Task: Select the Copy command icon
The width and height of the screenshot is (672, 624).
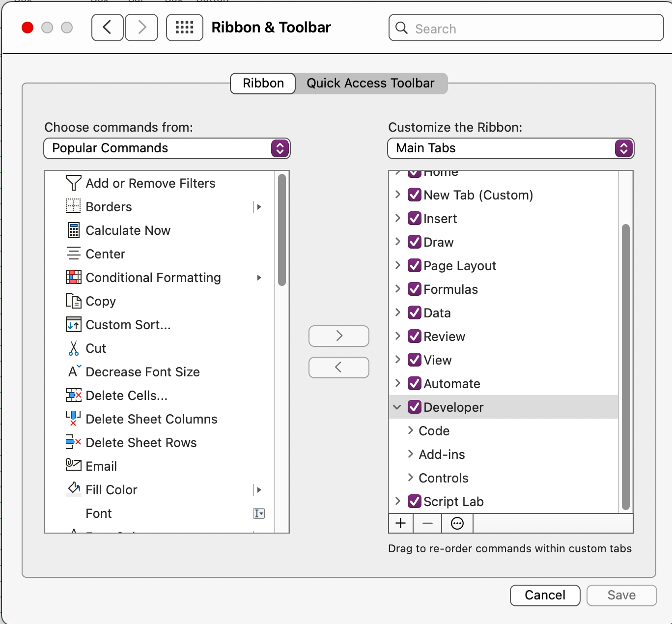Action: (73, 301)
